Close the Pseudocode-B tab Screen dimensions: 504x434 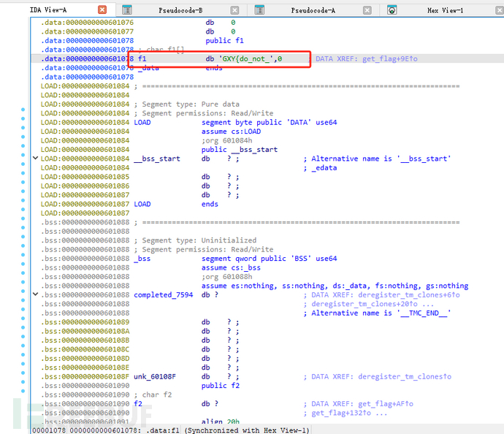(x=234, y=9)
